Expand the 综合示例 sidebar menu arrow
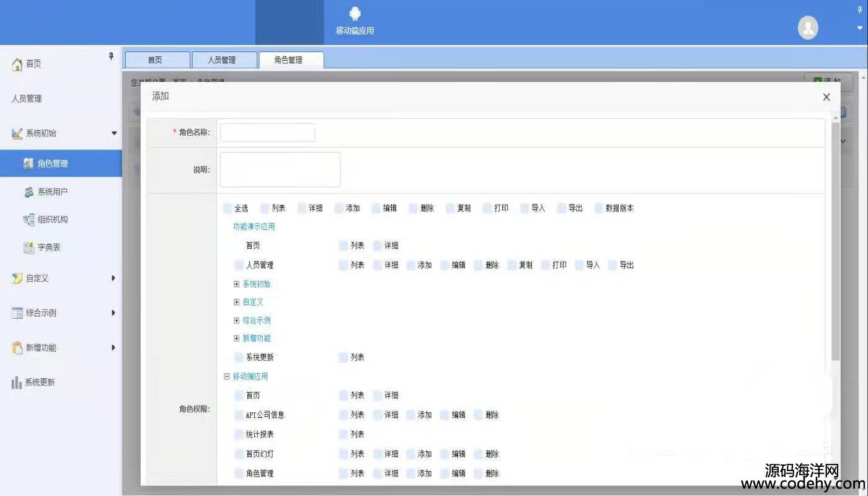This screenshot has width=868, height=496. (113, 313)
